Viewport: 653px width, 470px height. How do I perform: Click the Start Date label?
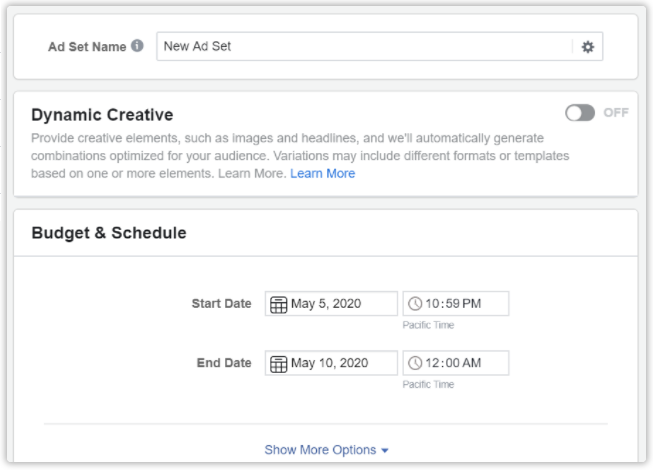pyautogui.click(x=222, y=303)
